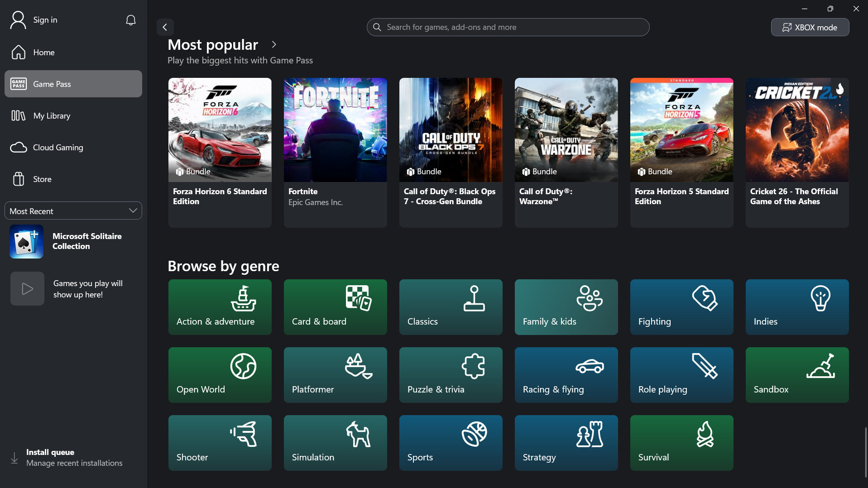This screenshot has height=488, width=868.
Task: Open the Fortnite game cover
Action: point(336,130)
